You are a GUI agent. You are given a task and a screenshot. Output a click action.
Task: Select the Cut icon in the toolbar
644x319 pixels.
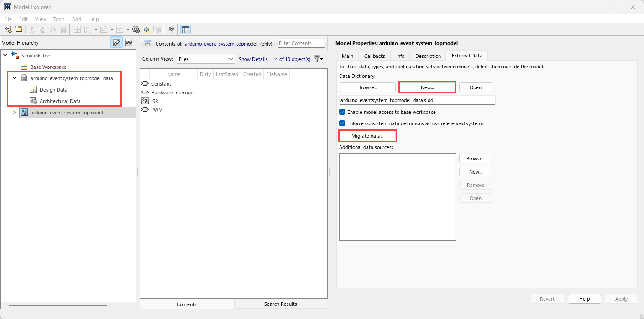click(x=31, y=29)
